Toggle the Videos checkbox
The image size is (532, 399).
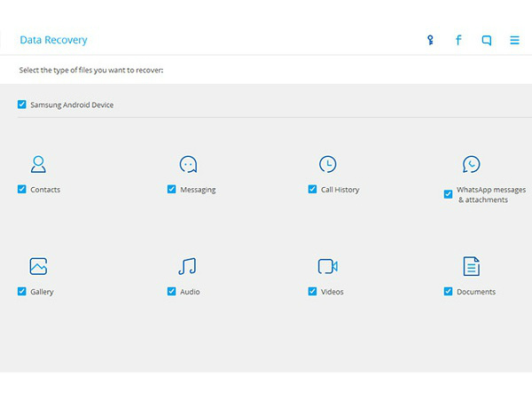(312, 292)
